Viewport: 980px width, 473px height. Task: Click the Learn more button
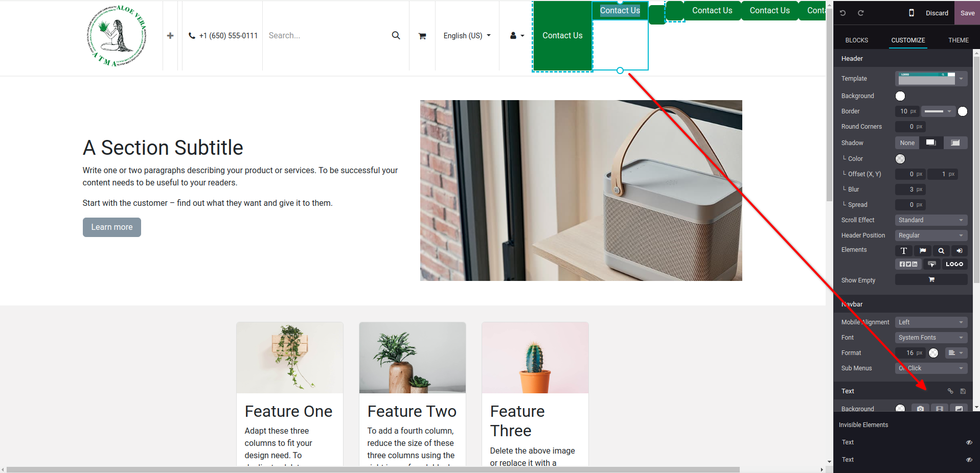click(112, 227)
